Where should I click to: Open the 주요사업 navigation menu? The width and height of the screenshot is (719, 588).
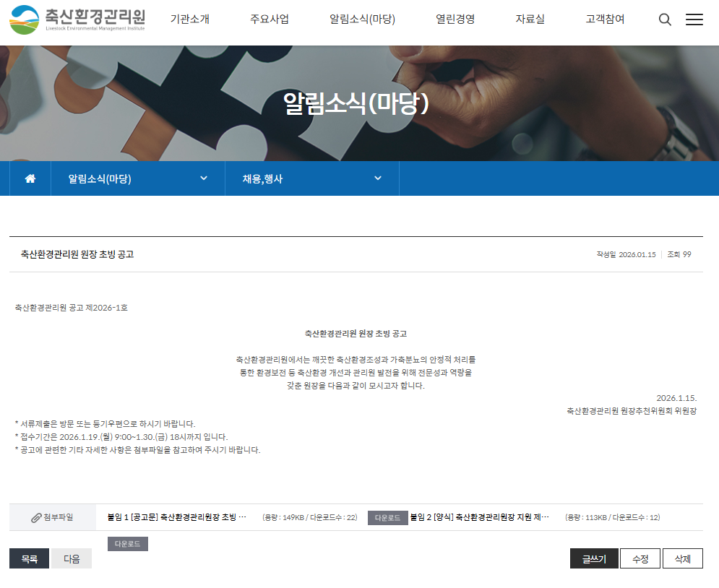[x=267, y=20]
